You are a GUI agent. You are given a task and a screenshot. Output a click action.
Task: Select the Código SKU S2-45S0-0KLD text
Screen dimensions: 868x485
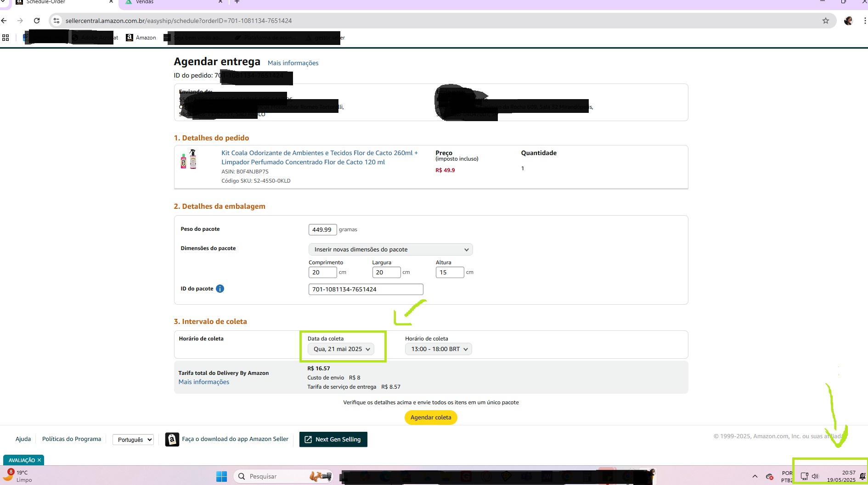point(256,181)
